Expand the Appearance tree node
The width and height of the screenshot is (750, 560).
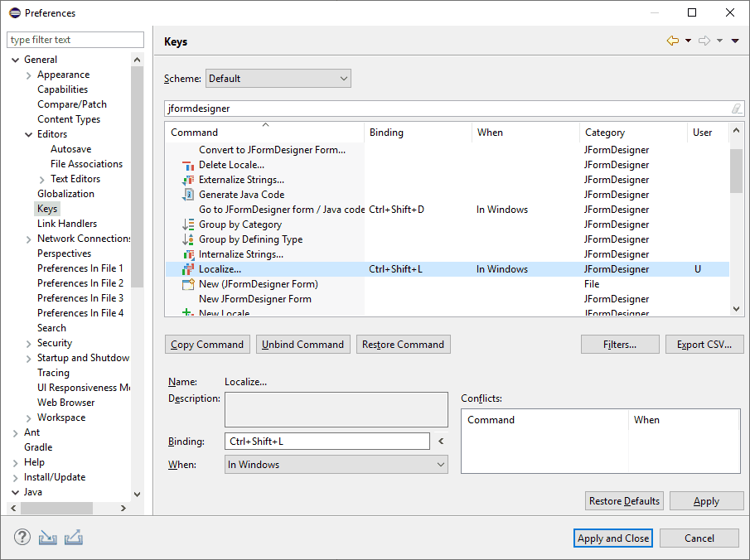[x=29, y=75]
